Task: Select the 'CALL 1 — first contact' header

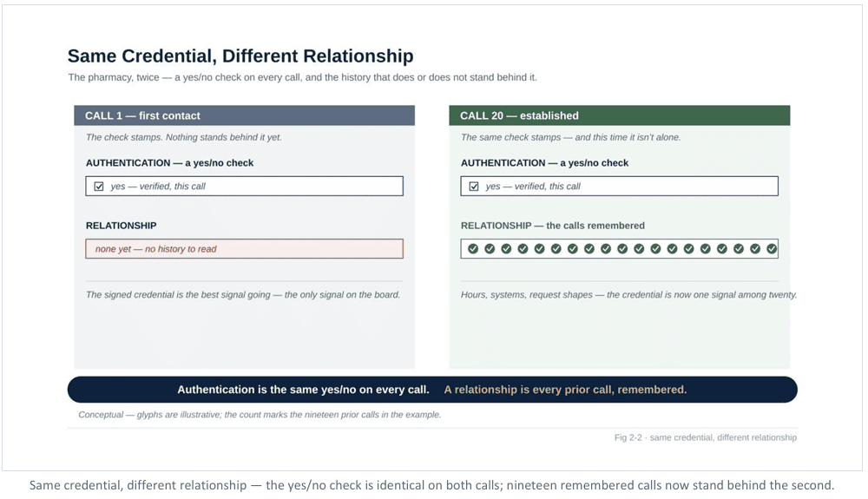Action: (244, 115)
